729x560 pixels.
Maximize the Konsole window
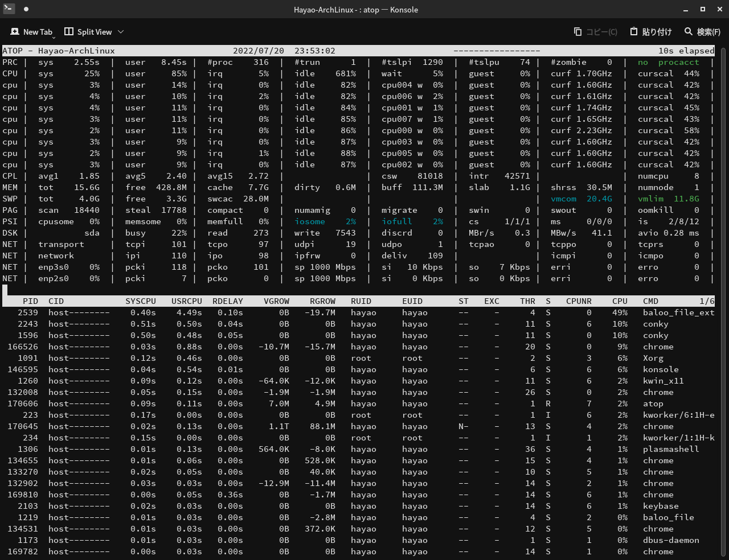pyautogui.click(x=703, y=9)
